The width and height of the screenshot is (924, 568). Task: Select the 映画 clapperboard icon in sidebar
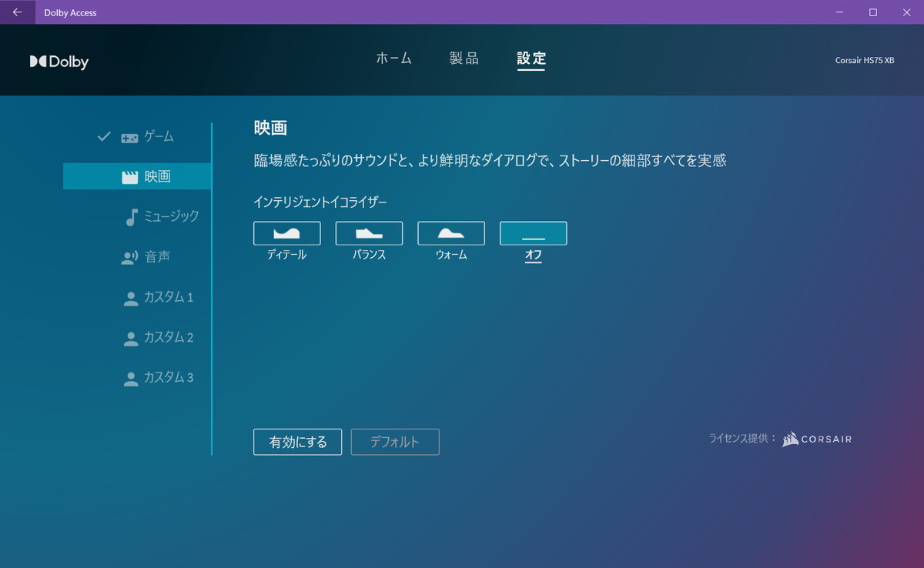[130, 177]
